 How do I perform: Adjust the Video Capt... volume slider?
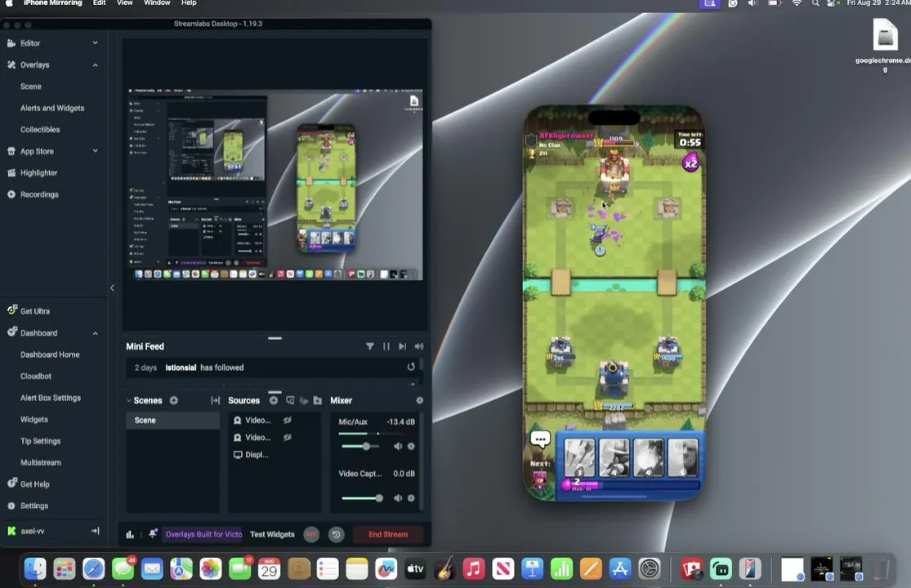(x=362, y=498)
